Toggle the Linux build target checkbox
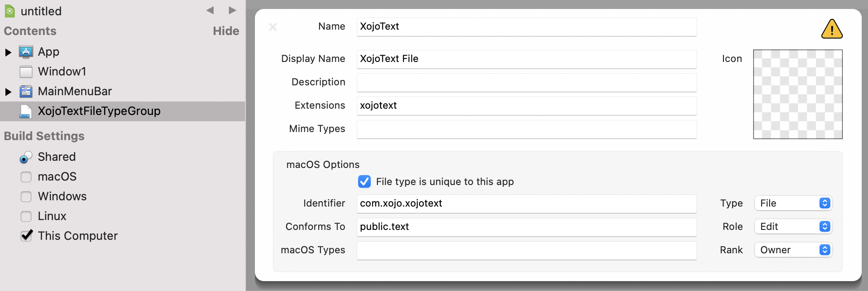Image resolution: width=868 pixels, height=291 pixels. pyautogui.click(x=26, y=216)
